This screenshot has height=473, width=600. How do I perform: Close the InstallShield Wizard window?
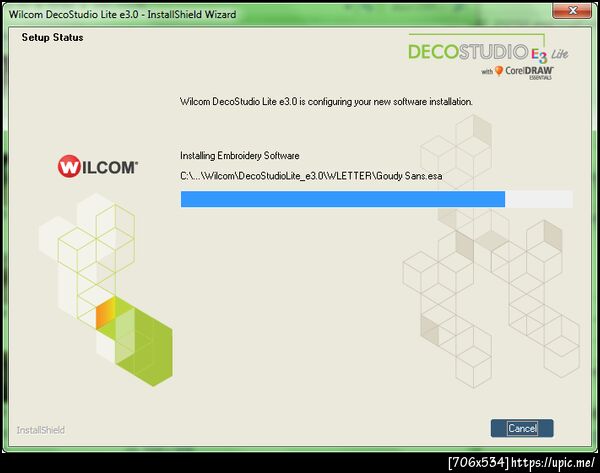[x=572, y=10]
